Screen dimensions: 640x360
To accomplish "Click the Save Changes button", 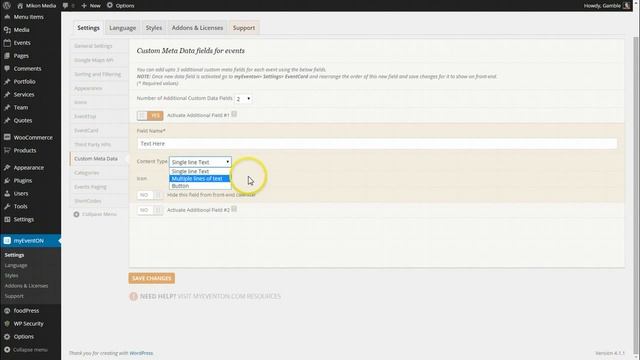I will tap(151, 278).
